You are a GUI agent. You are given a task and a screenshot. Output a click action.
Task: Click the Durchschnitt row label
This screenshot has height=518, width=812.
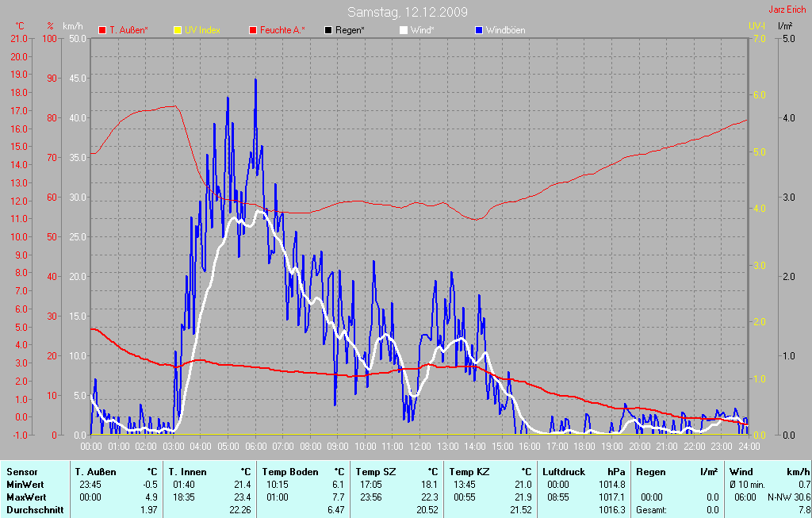(35, 510)
